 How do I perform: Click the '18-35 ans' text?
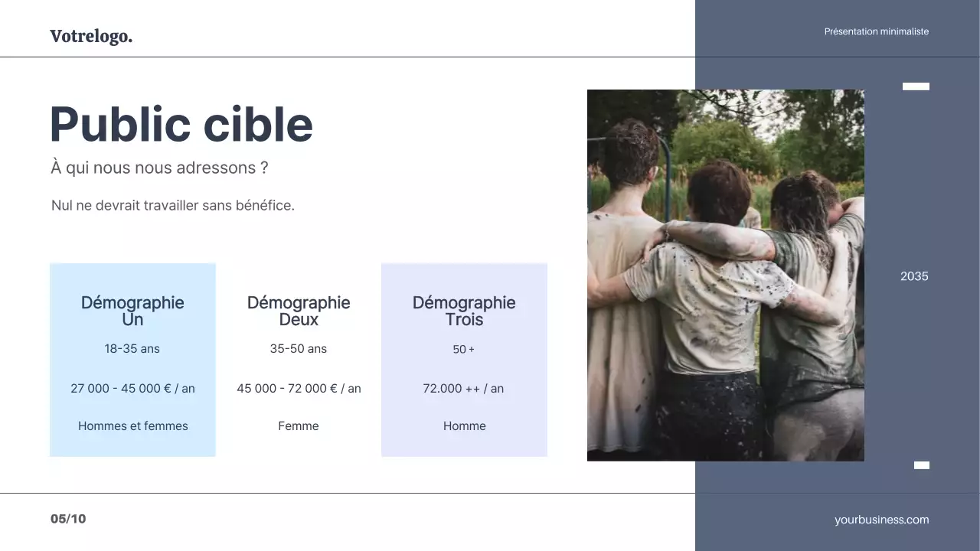click(132, 348)
